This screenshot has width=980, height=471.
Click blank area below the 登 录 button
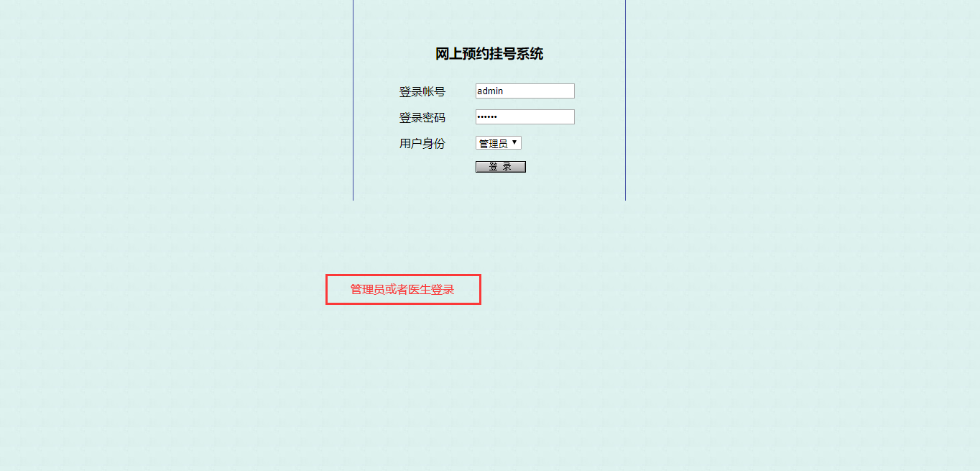(500, 187)
